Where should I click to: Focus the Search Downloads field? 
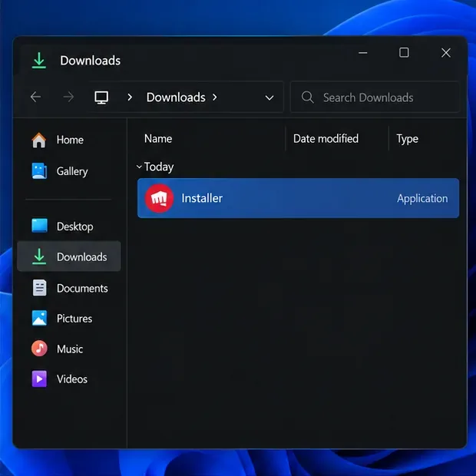(375, 98)
